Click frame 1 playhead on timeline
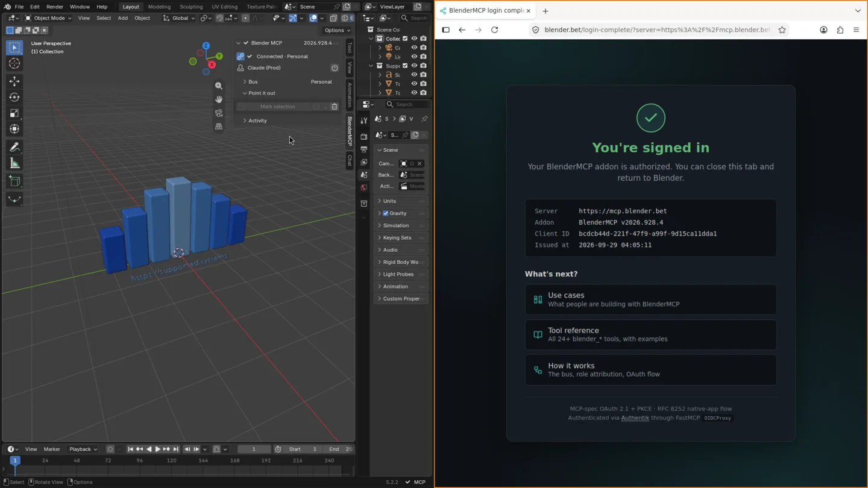The image size is (868, 488). coord(15,460)
